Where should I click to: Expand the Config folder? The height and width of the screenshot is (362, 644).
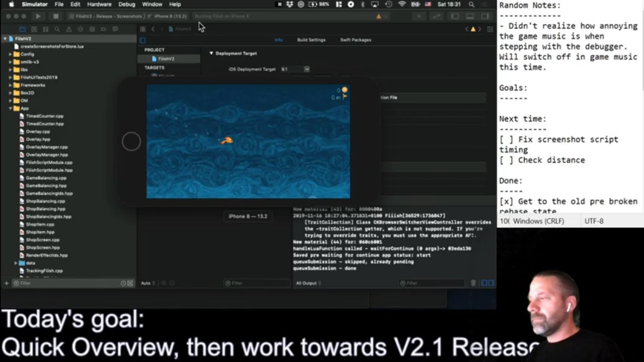click(11, 54)
